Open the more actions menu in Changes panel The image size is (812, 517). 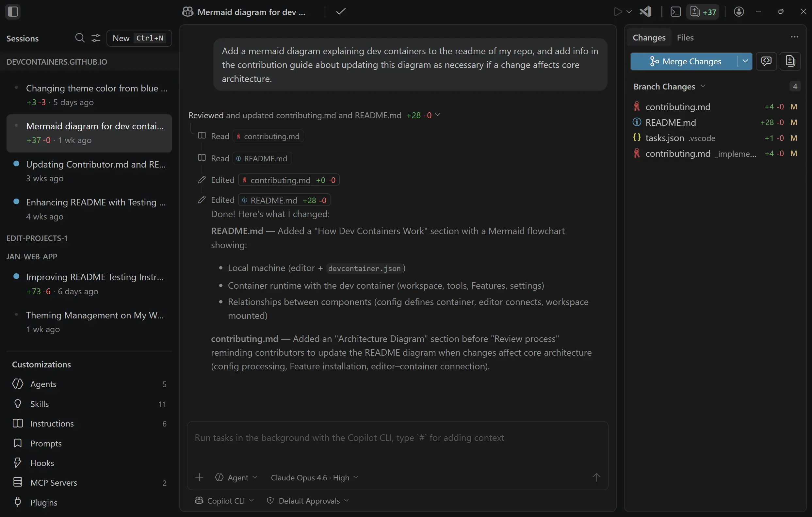tap(795, 37)
